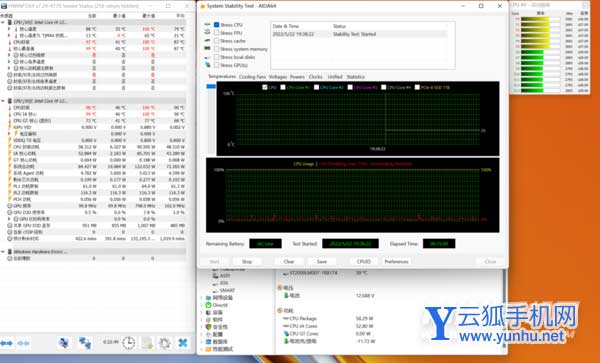Open HWiNFO sensor settings gear icon
This screenshot has width=600, height=363.
tap(165, 343)
